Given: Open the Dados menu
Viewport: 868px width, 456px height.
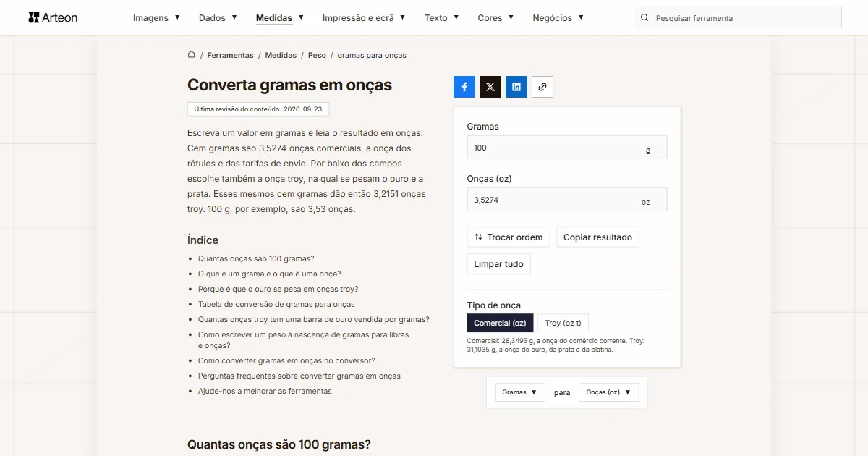Looking at the screenshot, I should [218, 18].
